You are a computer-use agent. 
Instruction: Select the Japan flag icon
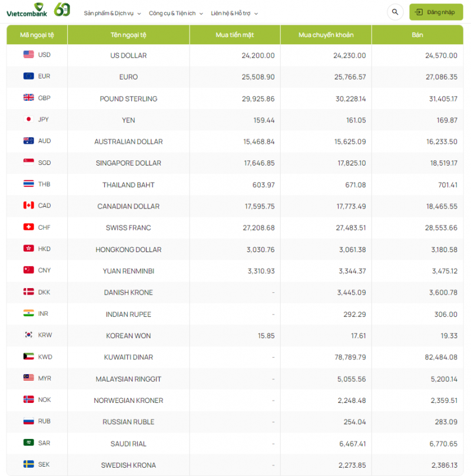pos(29,120)
